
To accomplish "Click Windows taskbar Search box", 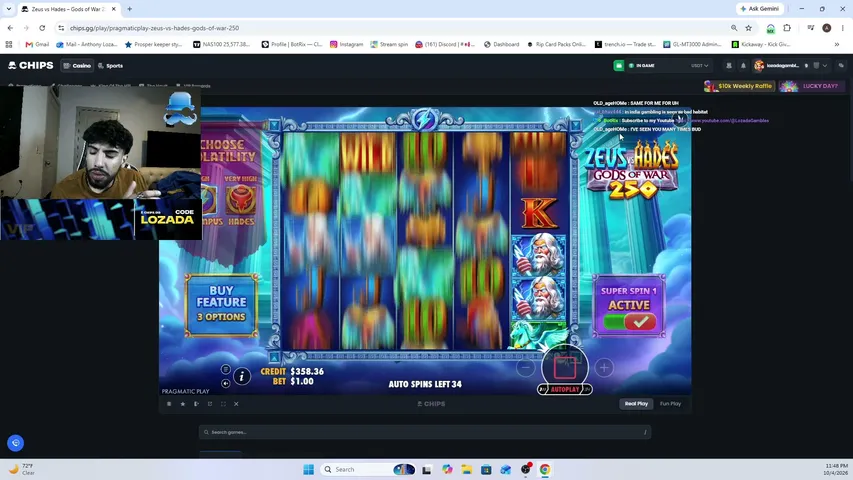I will (370, 469).
